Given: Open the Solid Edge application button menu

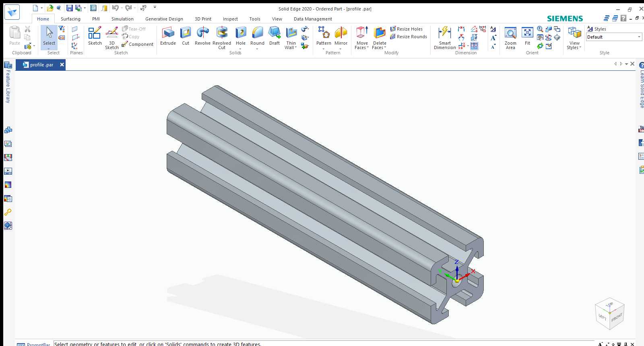Looking at the screenshot, I should pyautogui.click(x=12, y=12).
